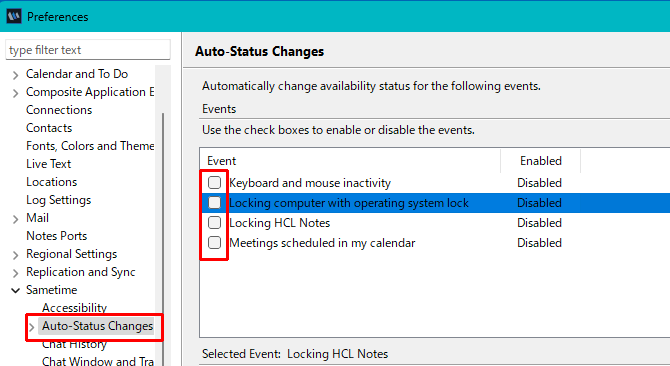
Task: Click the type filter text field
Action: tap(88, 50)
